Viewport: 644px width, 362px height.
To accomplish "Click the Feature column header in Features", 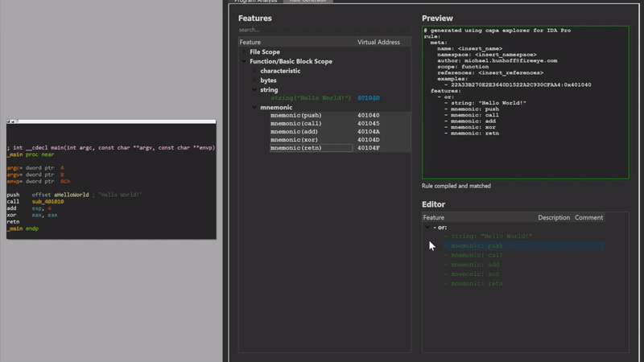I will pos(297,43).
